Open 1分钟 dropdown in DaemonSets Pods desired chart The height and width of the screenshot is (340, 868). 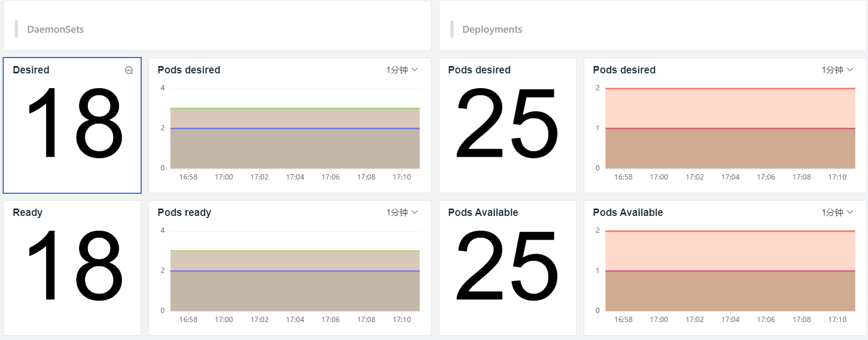click(x=402, y=70)
